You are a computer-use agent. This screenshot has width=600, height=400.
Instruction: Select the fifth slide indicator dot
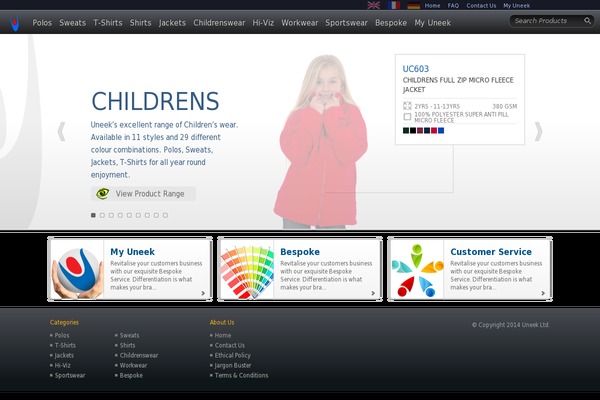click(129, 215)
